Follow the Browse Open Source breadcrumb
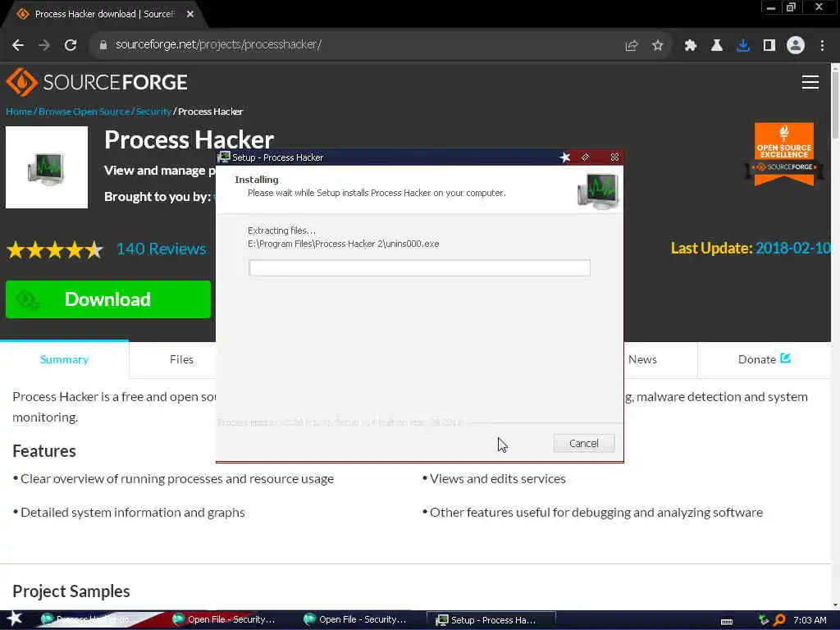The height and width of the screenshot is (630, 840). (84, 112)
